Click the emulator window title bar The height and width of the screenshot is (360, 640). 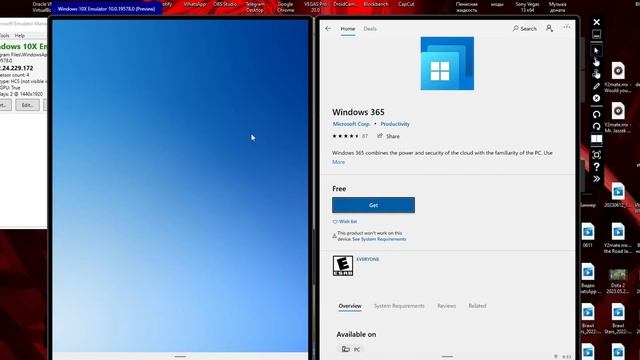pyautogui.click(x=107, y=9)
